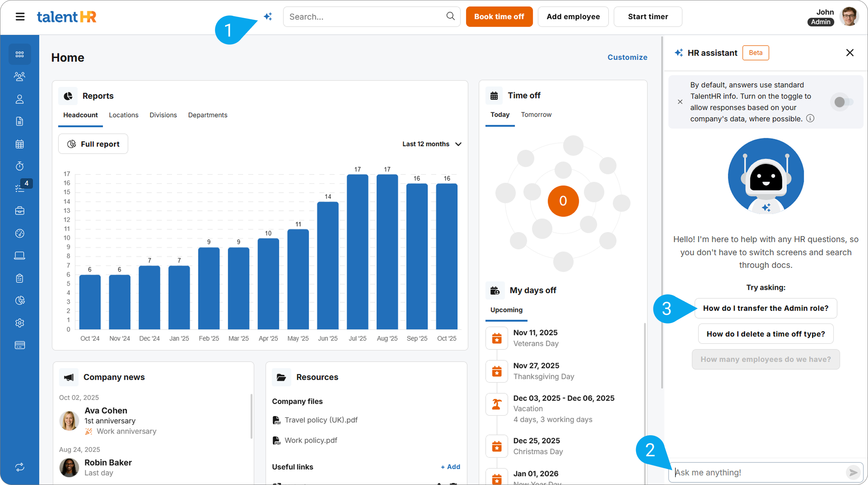Open the tasks checklist icon with badge

(x=20, y=188)
